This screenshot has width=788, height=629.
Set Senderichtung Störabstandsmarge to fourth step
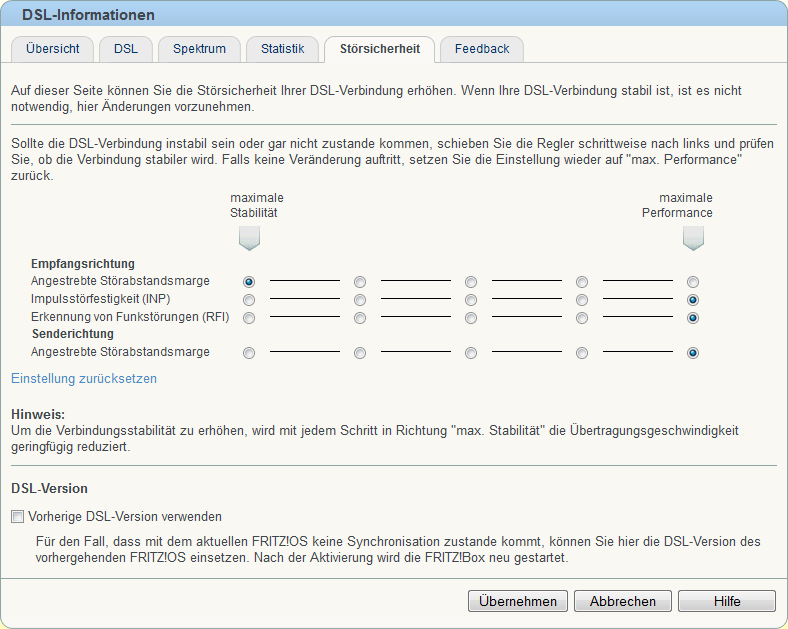pyautogui.click(x=582, y=353)
